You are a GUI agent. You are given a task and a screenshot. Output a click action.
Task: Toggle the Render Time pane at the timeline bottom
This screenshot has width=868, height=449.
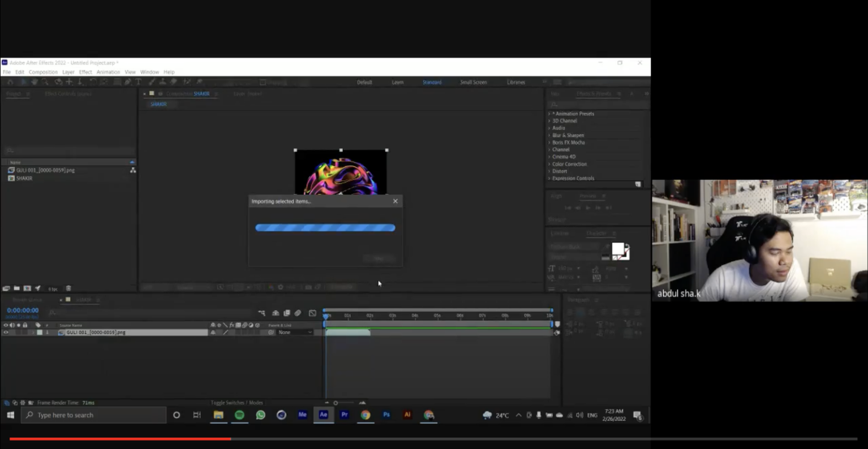(31, 403)
